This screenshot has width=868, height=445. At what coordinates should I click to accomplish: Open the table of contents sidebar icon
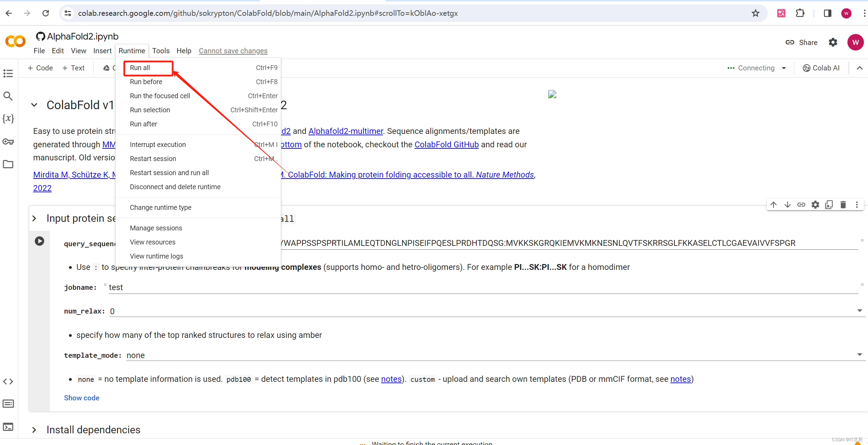8,73
